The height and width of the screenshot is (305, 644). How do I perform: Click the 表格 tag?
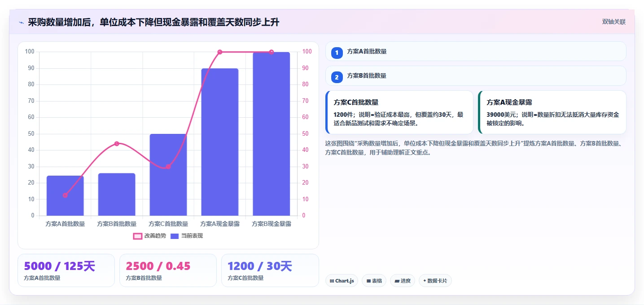374,281
